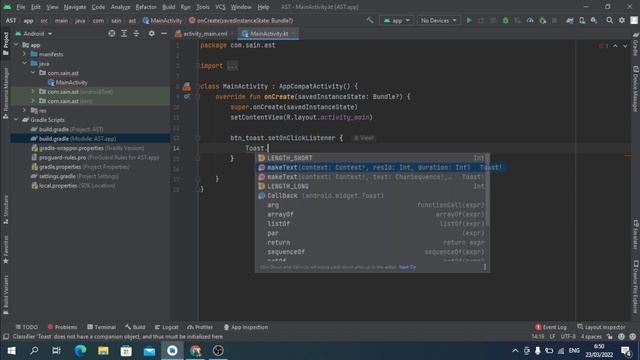Open the Build menu
This screenshot has height=360, width=640.
pos(168,7)
